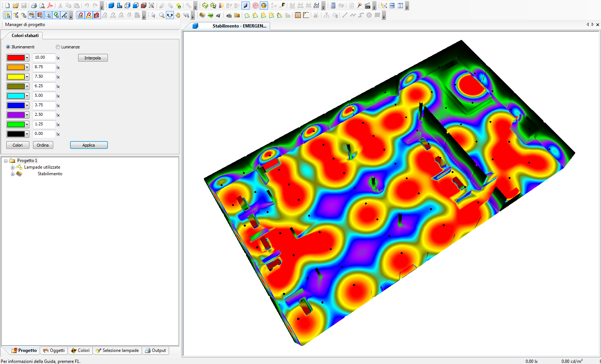This screenshot has height=364, width=601.
Task: Switch to the Oggetti tab
Action: coord(54,350)
